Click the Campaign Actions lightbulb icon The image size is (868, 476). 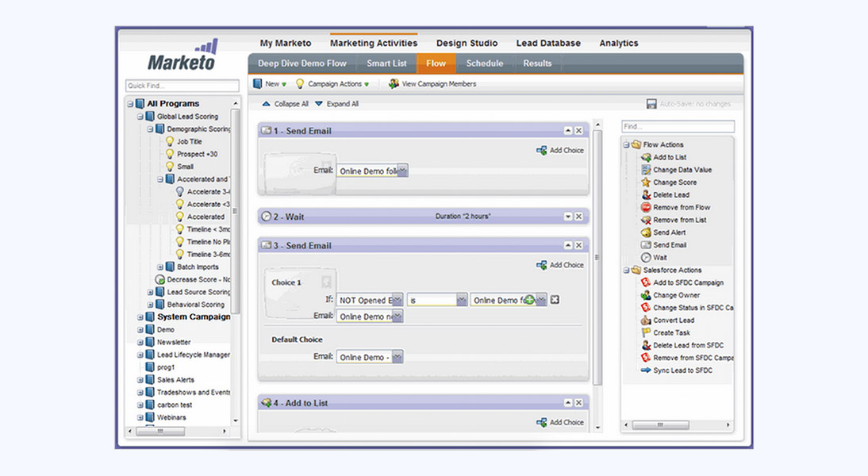pyautogui.click(x=299, y=83)
